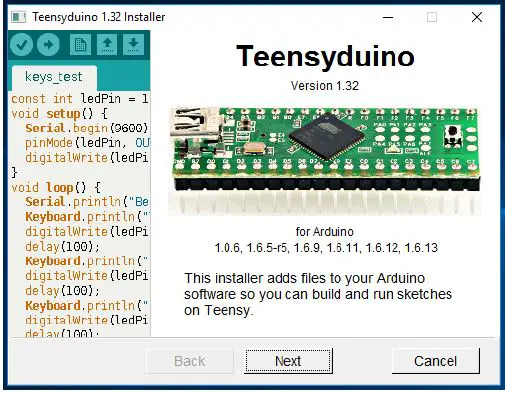Click the greyed-out Back button
The height and width of the screenshot is (393, 505).
pos(189,361)
